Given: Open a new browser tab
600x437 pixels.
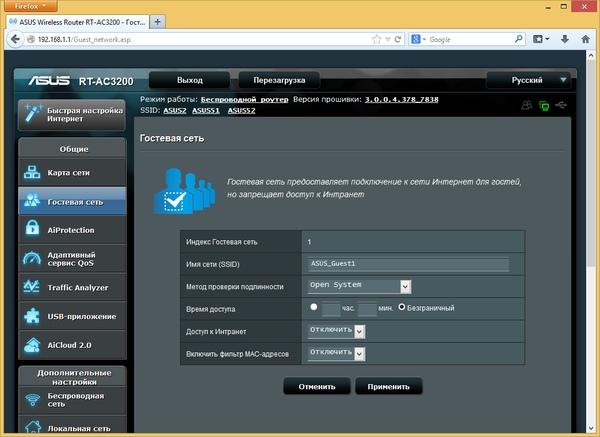Looking at the screenshot, I should pyautogui.click(x=158, y=22).
